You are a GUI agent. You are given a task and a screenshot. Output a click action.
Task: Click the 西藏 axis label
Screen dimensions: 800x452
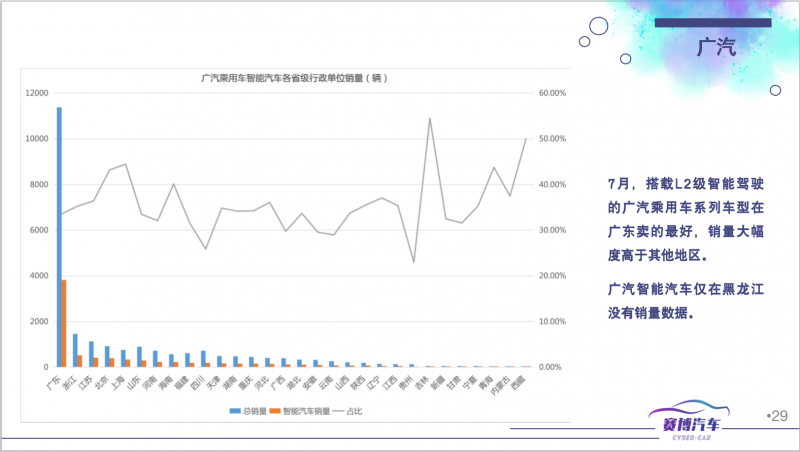[x=518, y=383]
